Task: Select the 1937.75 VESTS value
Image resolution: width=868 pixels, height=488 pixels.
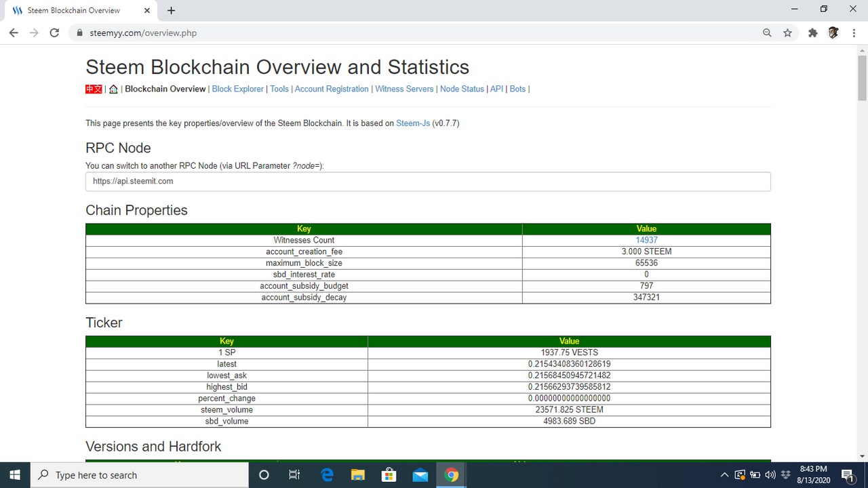Action: point(569,352)
